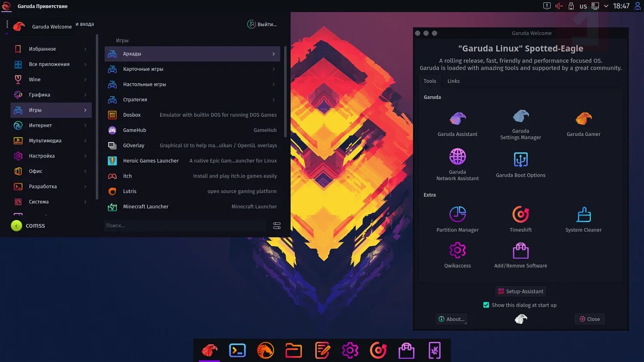Viewport: 644px width, 362px height.
Task: Click the last purple dock icon
Action: 434,350
